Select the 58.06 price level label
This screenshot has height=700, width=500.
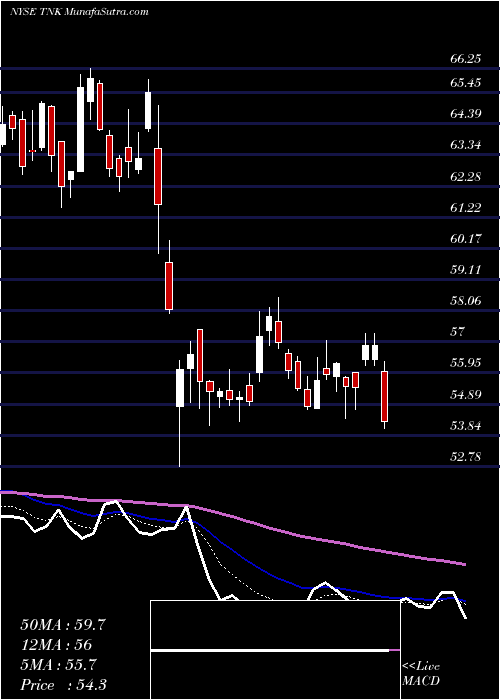click(466, 301)
